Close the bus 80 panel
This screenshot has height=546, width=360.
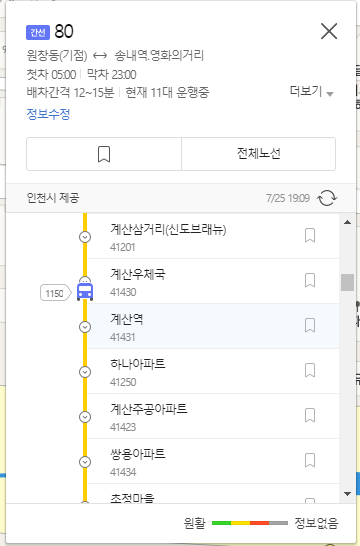329,31
